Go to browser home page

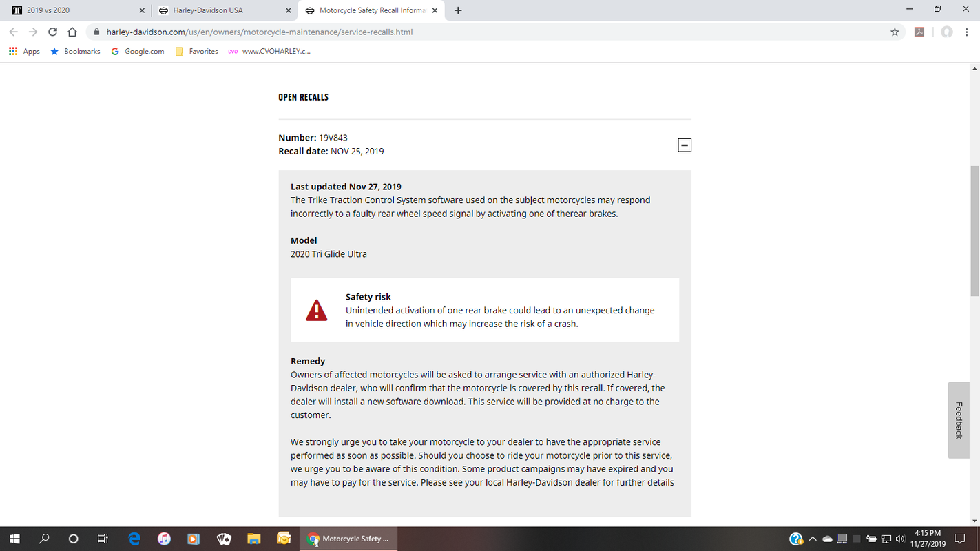72,32
